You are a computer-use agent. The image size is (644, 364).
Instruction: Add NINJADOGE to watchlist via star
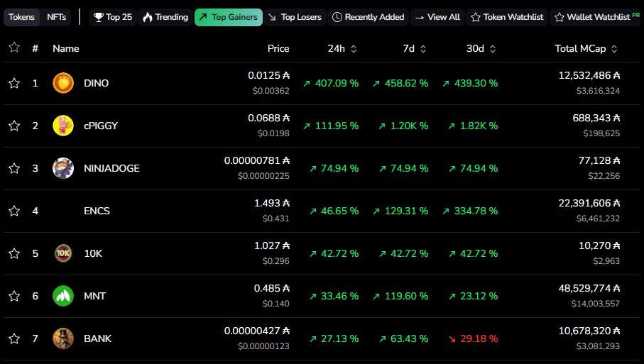[x=14, y=168]
